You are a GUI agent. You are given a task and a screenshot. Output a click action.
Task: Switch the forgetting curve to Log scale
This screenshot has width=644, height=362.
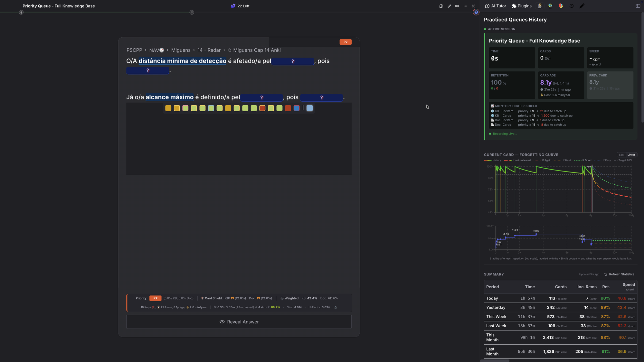[621, 155]
